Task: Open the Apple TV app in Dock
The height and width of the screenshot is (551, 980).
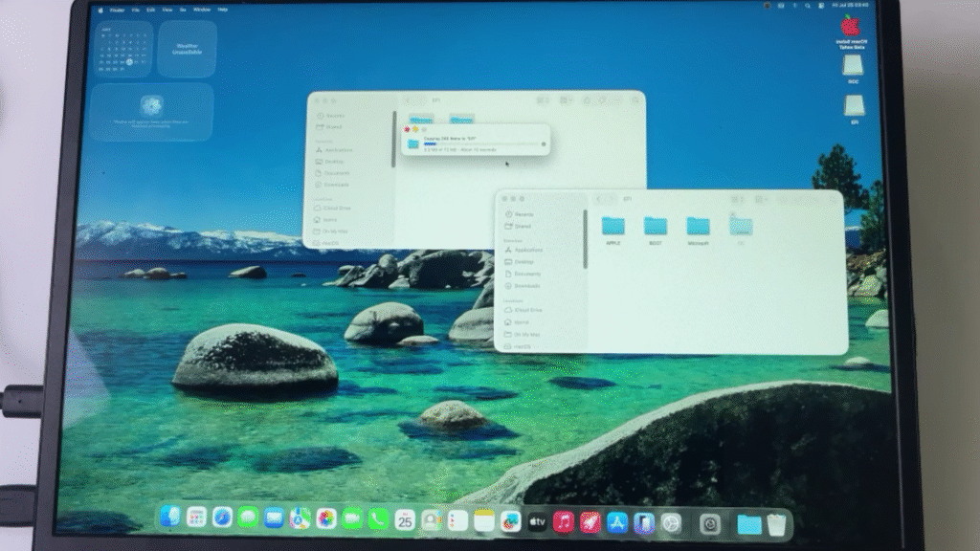Action: [537, 521]
